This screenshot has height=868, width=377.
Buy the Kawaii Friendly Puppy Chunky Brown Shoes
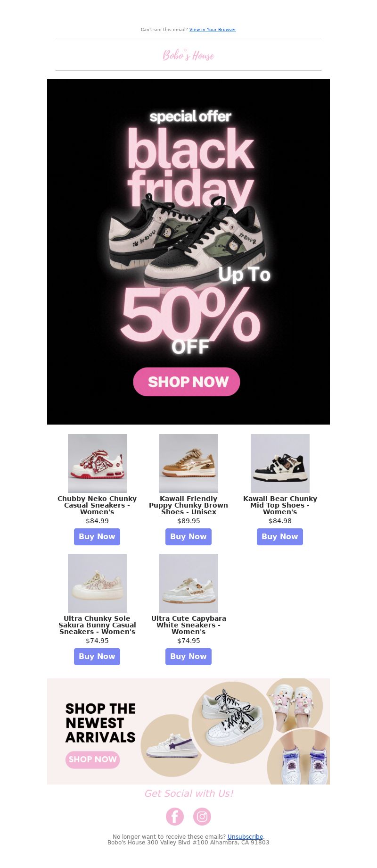[188, 537]
